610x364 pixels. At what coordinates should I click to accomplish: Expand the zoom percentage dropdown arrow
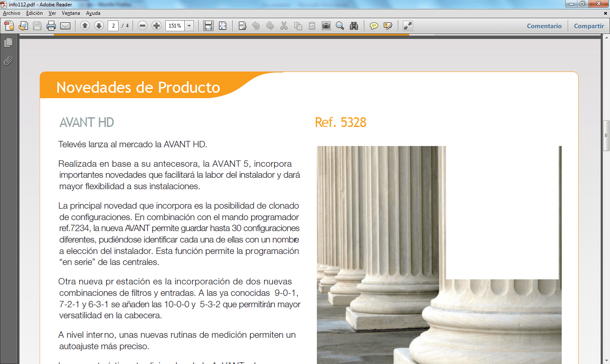(x=189, y=26)
